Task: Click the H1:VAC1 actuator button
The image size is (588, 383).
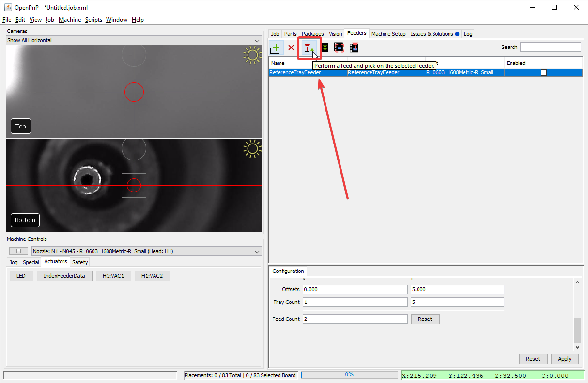Action: pos(113,276)
